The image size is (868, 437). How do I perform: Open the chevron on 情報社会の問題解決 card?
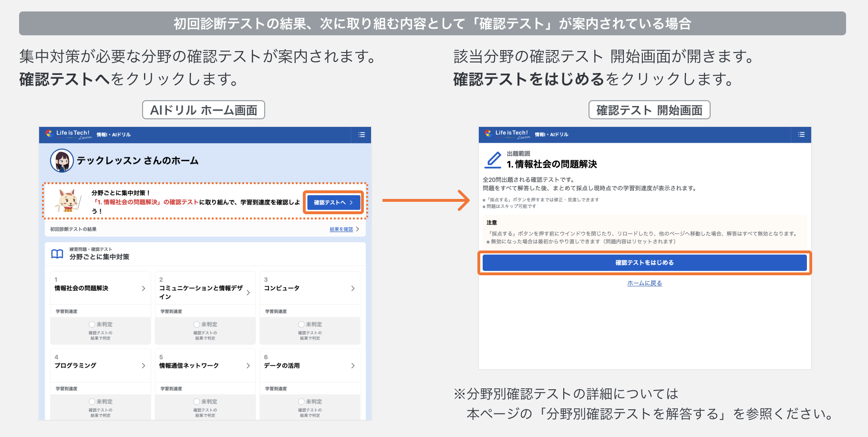144,289
